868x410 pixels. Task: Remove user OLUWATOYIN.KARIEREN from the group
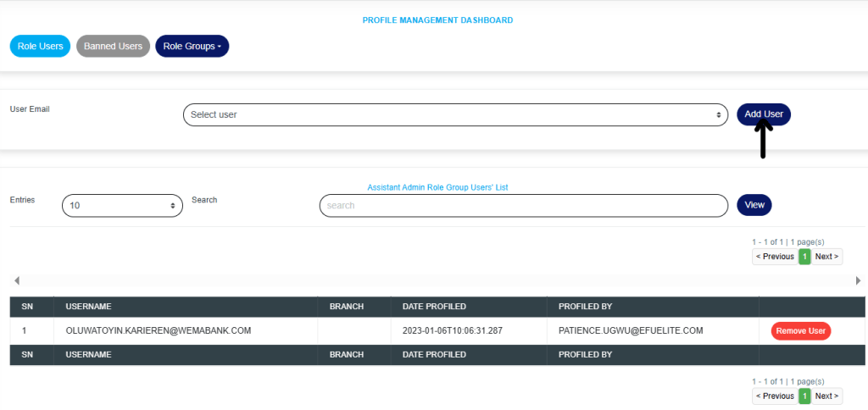(800, 331)
